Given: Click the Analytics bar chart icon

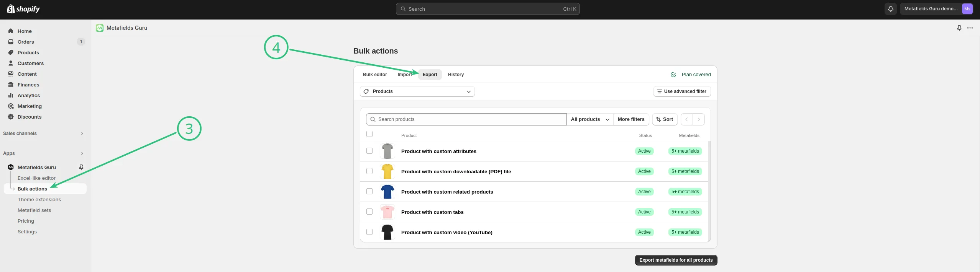Looking at the screenshot, I should pyautogui.click(x=11, y=95).
